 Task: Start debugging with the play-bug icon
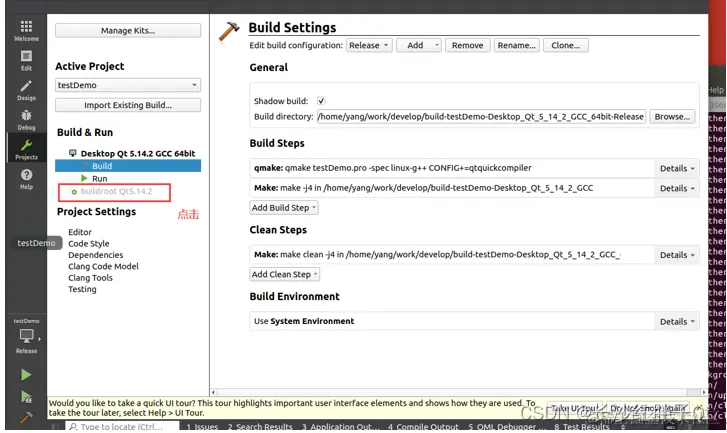(x=26, y=397)
